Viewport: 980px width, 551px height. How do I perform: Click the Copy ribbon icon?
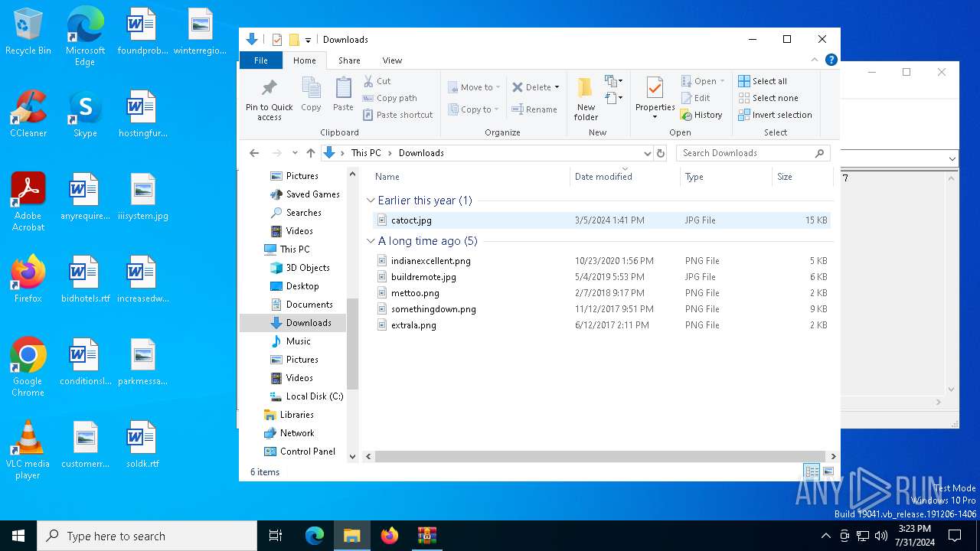311,95
